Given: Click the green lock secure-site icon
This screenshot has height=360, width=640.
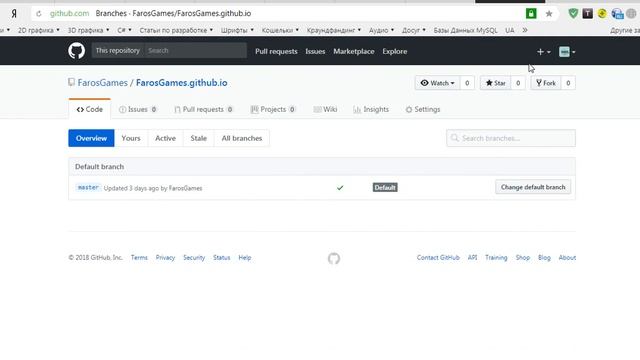Looking at the screenshot, I should pos(531,13).
